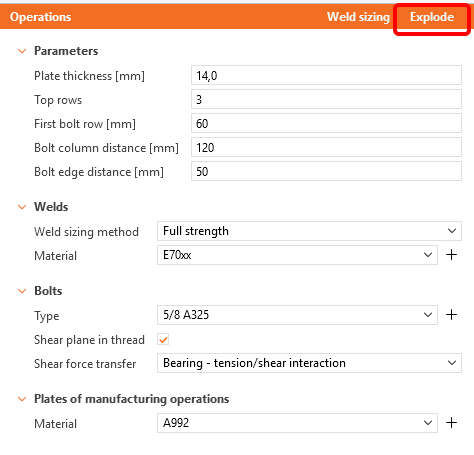The width and height of the screenshot is (474, 455).
Task: Open Weld sizing in the header
Action: (x=358, y=17)
